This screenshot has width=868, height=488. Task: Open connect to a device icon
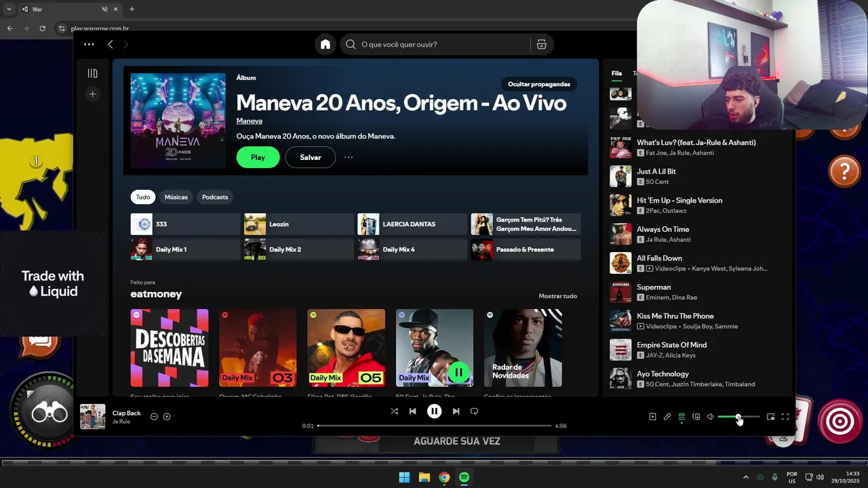[696, 417]
